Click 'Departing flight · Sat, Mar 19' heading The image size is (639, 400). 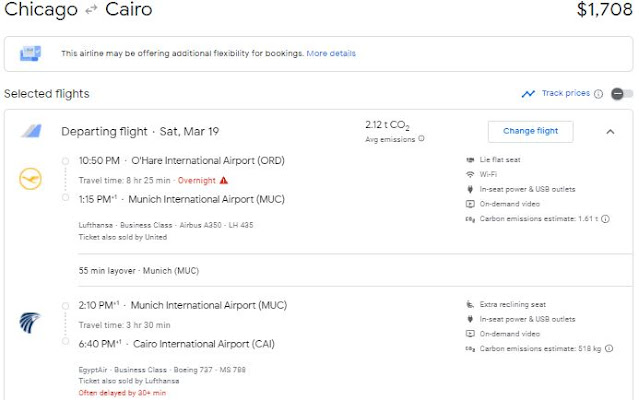(140, 132)
